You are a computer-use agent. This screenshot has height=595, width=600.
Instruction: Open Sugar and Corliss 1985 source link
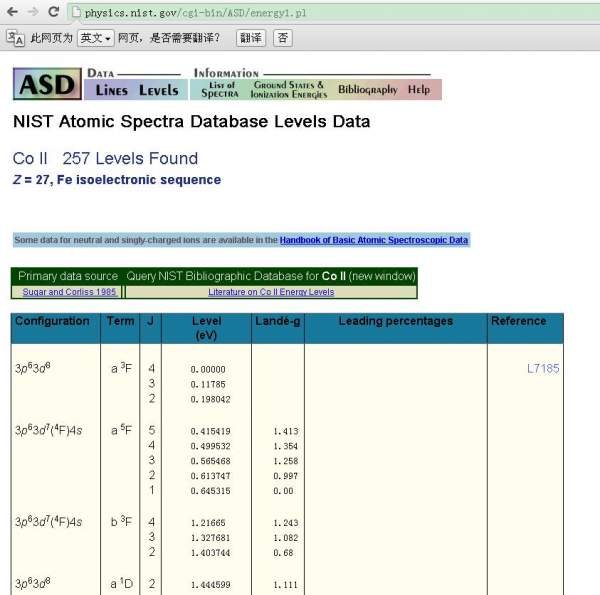[69, 292]
